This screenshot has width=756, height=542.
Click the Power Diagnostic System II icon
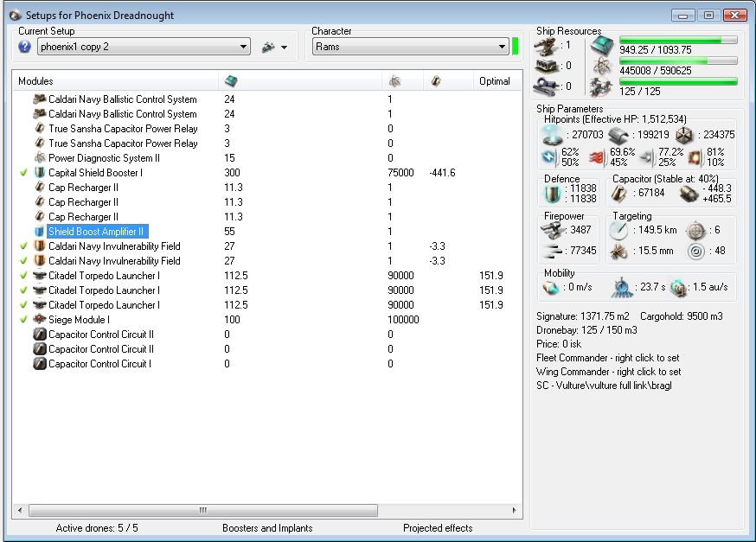(x=40, y=158)
